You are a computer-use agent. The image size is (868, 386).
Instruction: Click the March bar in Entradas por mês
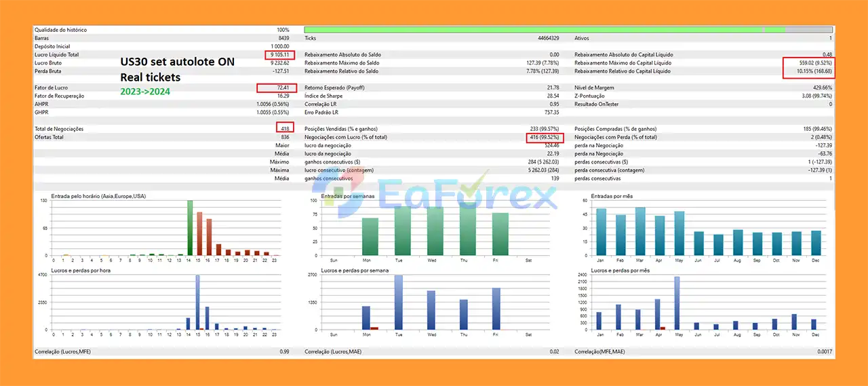(x=640, y=231)
